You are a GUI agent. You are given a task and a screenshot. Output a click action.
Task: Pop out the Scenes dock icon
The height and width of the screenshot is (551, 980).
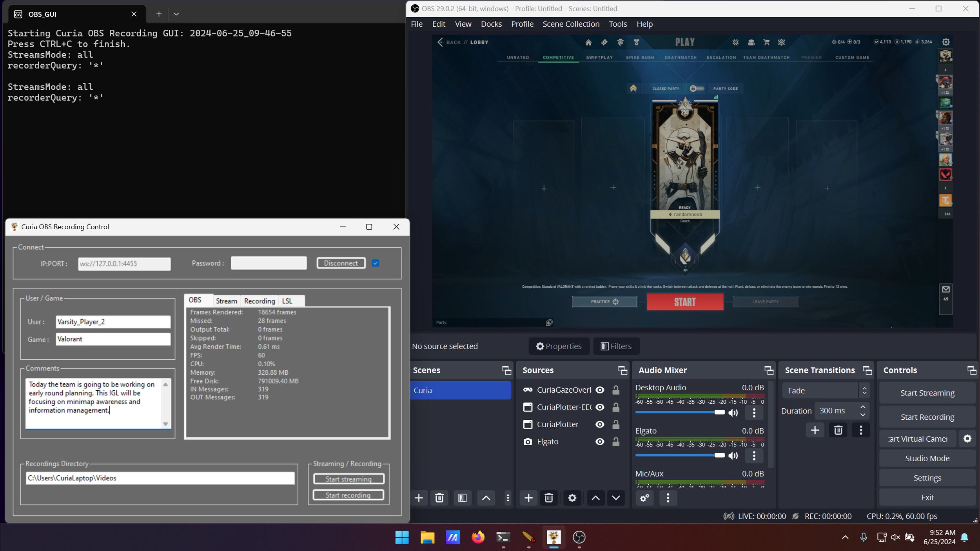tap(506, 370)
